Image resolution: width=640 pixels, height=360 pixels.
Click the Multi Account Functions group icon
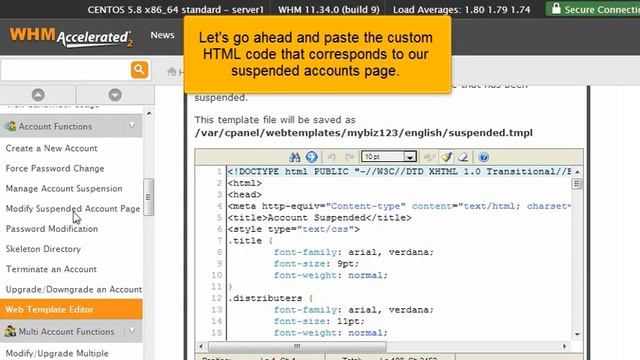(x=10, y=331)
